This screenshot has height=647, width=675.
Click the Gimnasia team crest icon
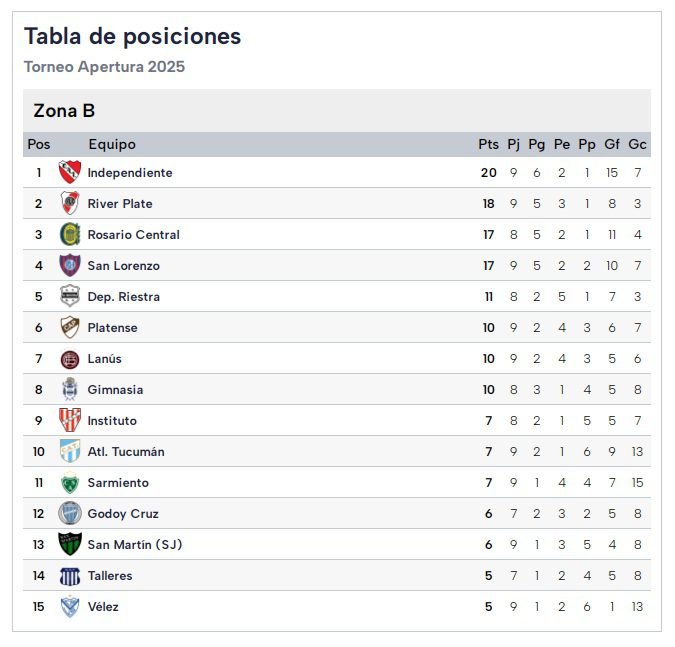pyautogui.click(x=69, y=389)
